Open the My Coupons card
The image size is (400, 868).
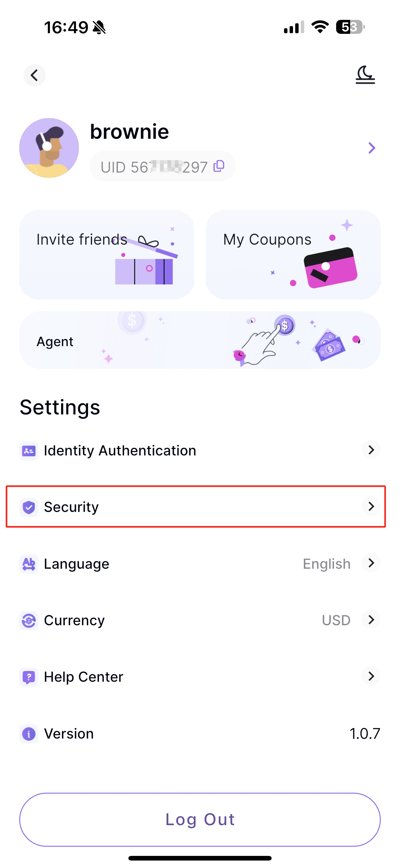(293, 255)
